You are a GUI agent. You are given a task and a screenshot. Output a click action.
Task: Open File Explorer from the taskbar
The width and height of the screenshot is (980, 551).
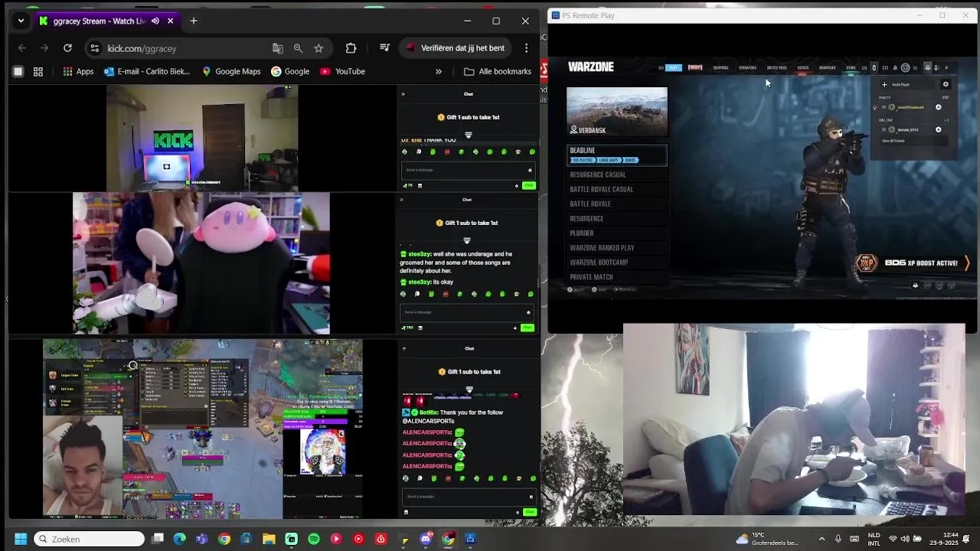[269, 539]
